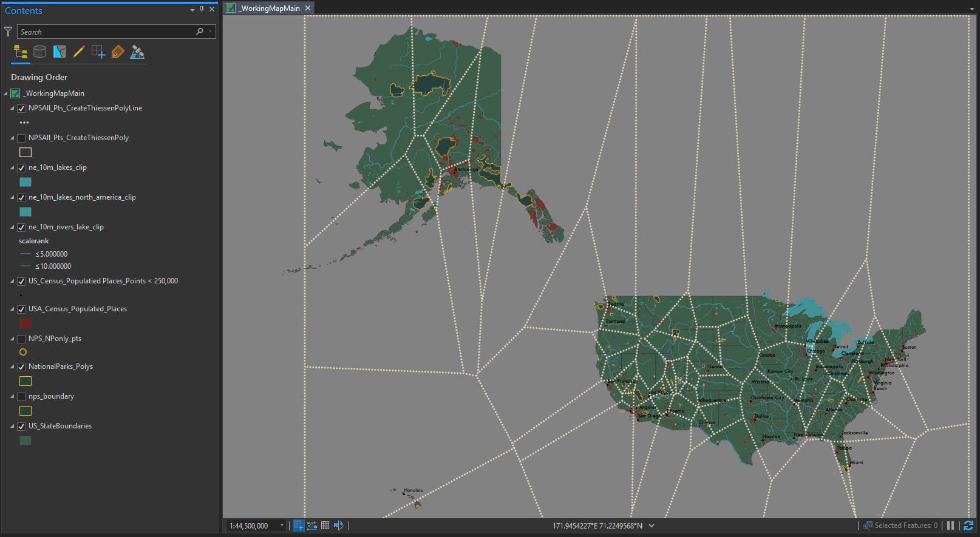Screen dimensions: 980x537
Task: Switch to List By Snapping grid icon
Action: point(98,52)
